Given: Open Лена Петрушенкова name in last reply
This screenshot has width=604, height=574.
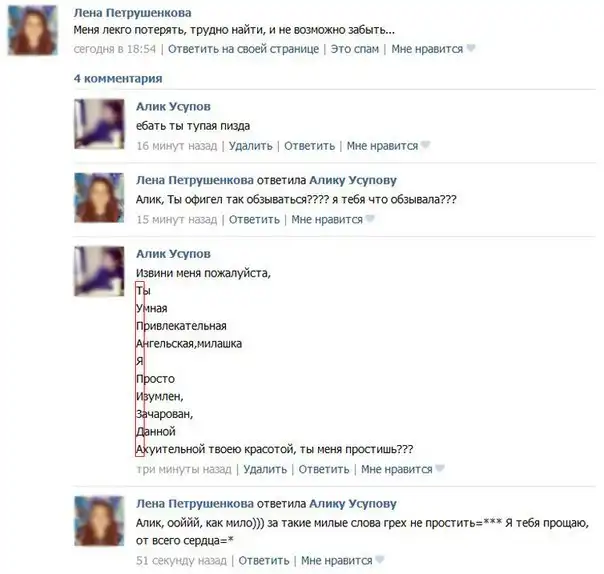Looking at the screenshot, I should coord(195,504).
